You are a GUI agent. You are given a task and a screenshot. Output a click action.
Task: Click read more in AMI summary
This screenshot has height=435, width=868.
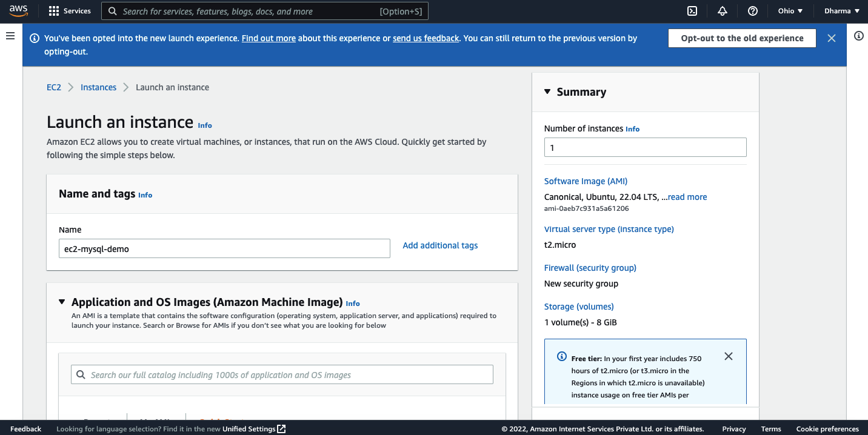[x=687, y=197]
